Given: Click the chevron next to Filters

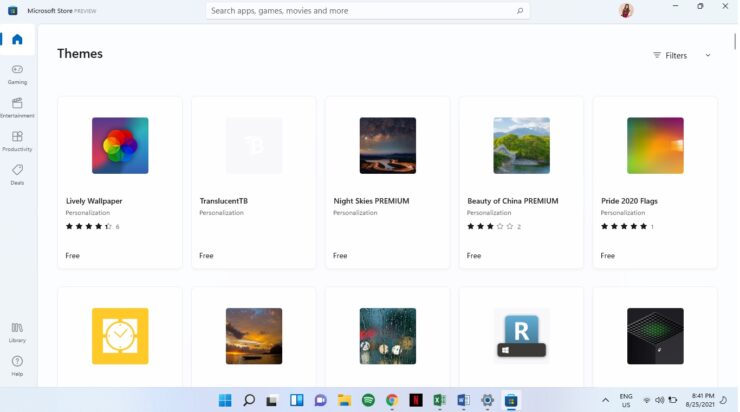Looking at the screenshot, I should tap(708, 55).
